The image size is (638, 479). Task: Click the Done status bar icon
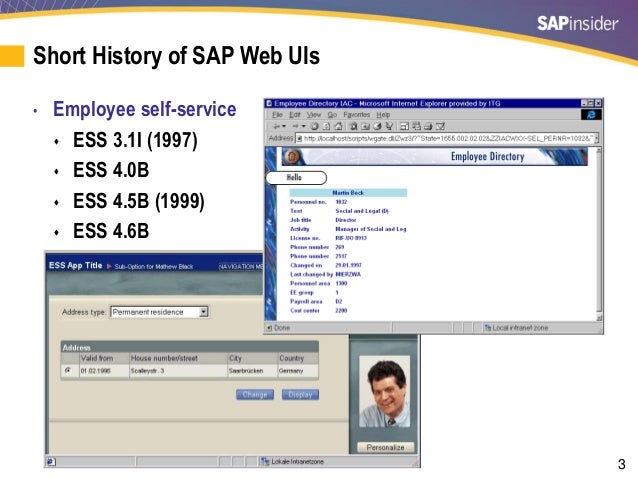pyautogui.click(x=269, y=328)
